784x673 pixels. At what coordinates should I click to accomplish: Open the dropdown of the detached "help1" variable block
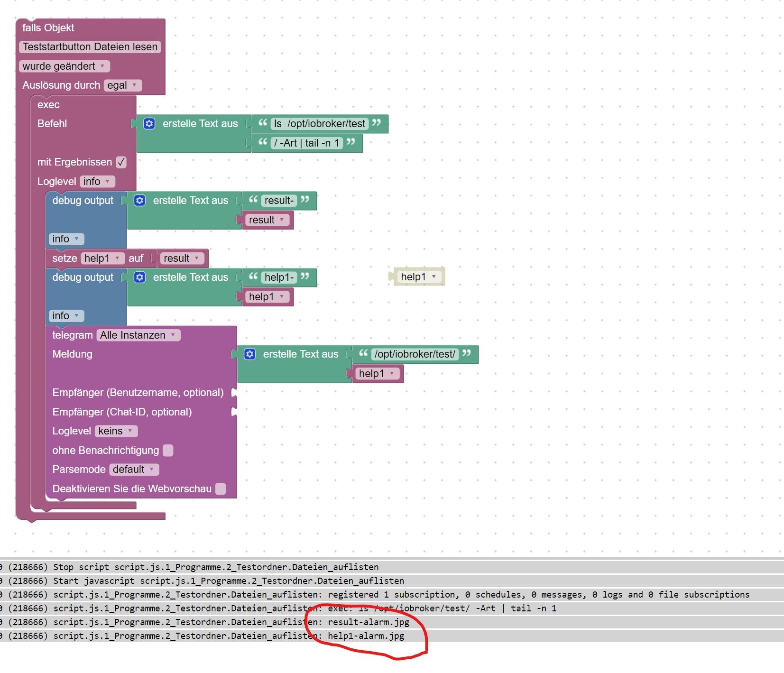[419, 277]
